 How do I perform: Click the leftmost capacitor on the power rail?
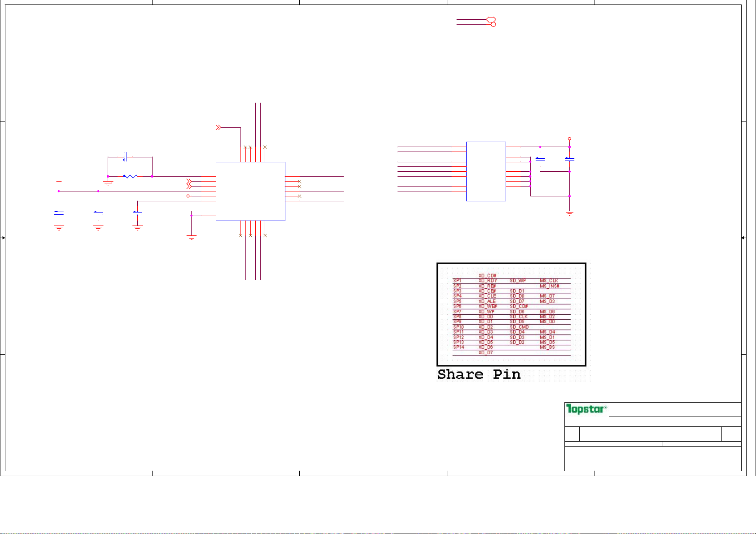point(59,213)
